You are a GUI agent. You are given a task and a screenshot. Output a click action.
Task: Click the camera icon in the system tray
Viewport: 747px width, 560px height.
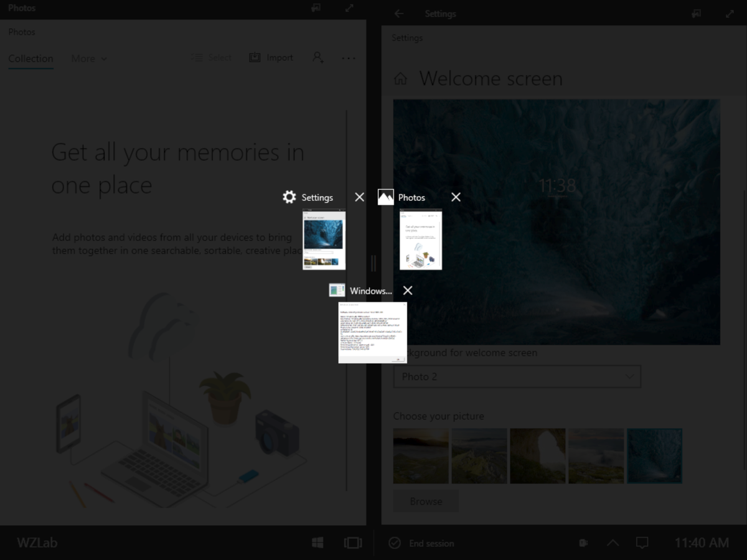pyautogui.click(x=583, y=543)
